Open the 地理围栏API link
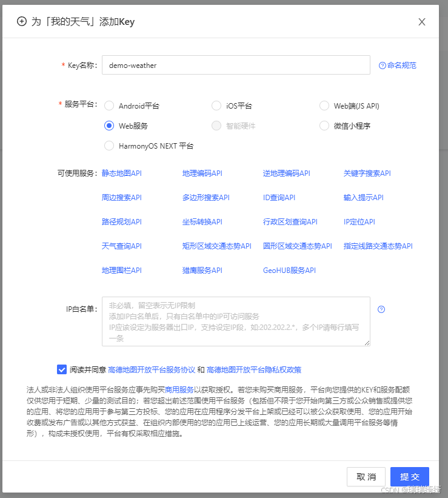 click(122, 271)
